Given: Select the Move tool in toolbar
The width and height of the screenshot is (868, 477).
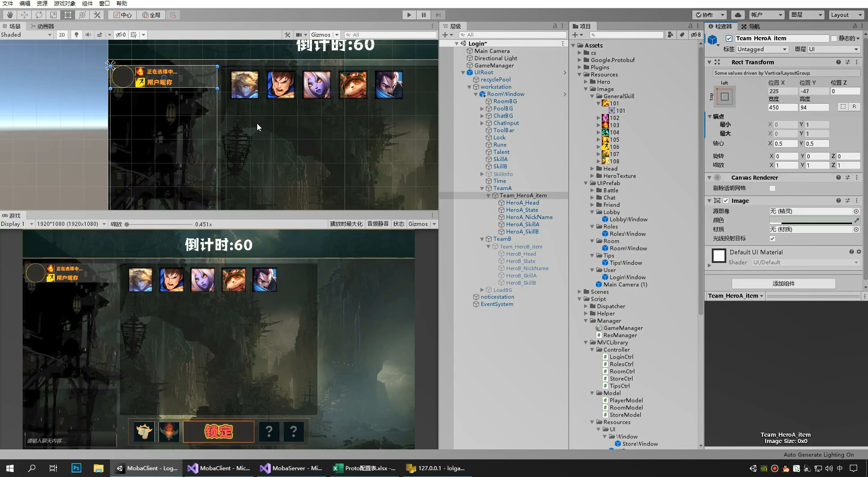Looking at the screenshot, I should (24, 15).
